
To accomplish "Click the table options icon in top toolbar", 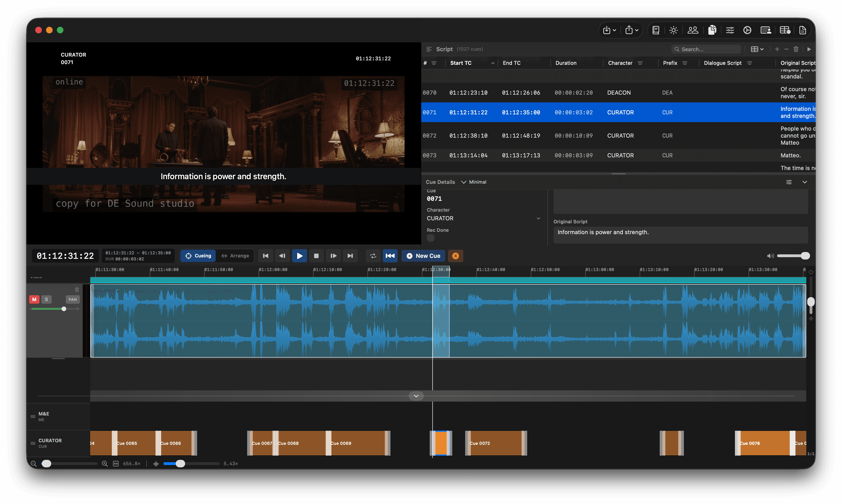I will tap(785, 30).
